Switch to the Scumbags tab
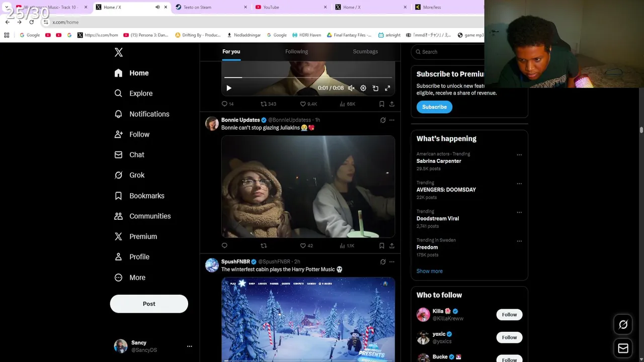This screenshot has height=362, width=644. [365, 51]
